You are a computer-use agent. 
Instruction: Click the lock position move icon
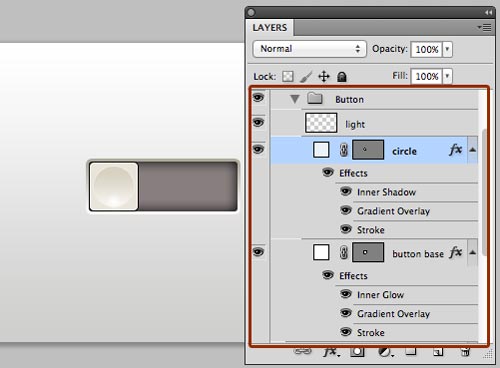coord(324,77)
